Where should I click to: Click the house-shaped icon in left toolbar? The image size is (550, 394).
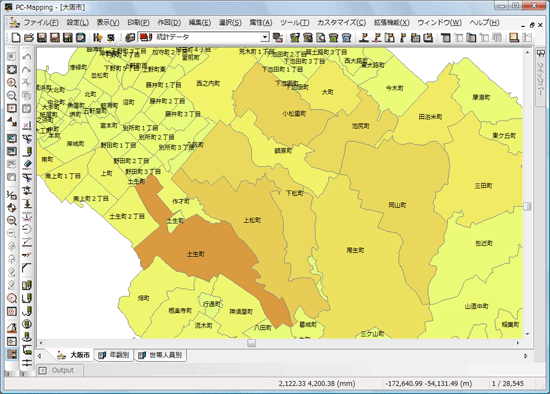[x=12, y=328]
